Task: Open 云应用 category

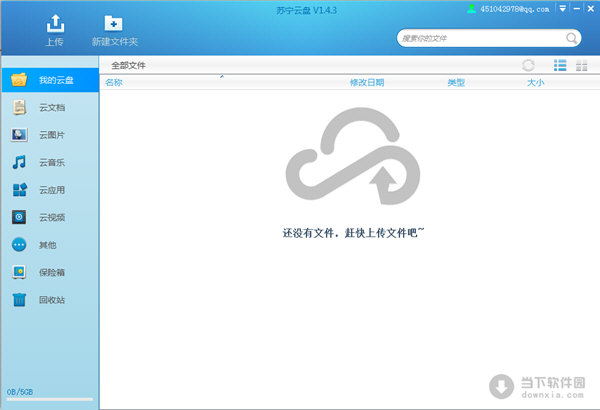Action: point(50,190)
